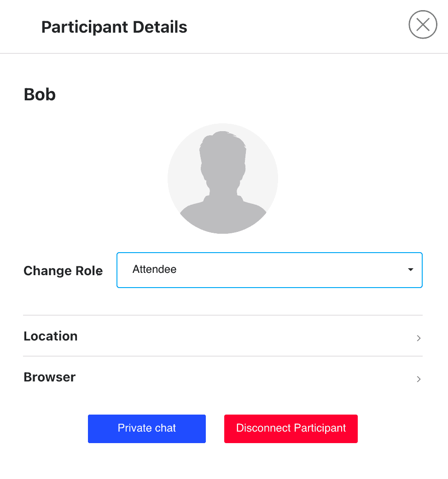Open the role selector showing Attendee
Viewport: 448px width, 479px height.
click(x=269, y=270)
